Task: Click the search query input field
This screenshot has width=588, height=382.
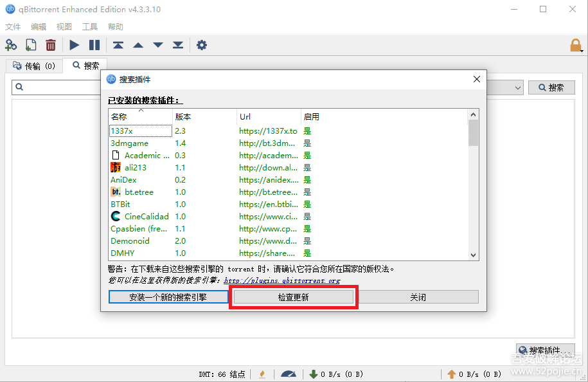Action: pyautogui.click(x=57, y=87)
